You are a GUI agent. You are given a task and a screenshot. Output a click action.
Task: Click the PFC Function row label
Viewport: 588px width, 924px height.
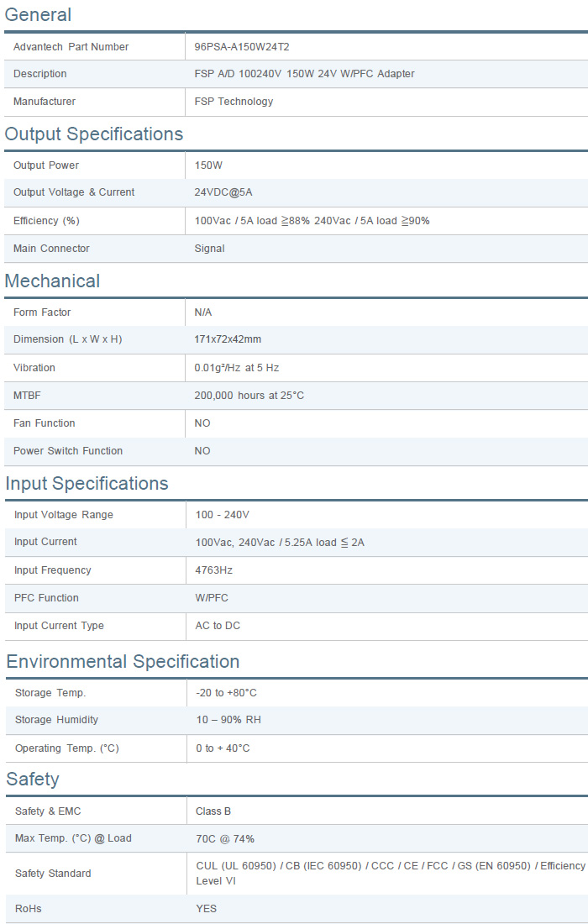tap(46, 598)
